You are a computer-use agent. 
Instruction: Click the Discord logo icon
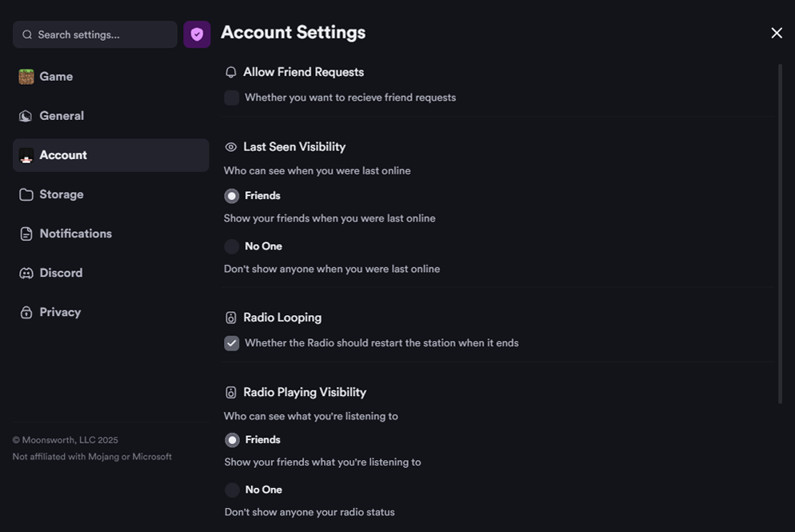tap(26, 274)
